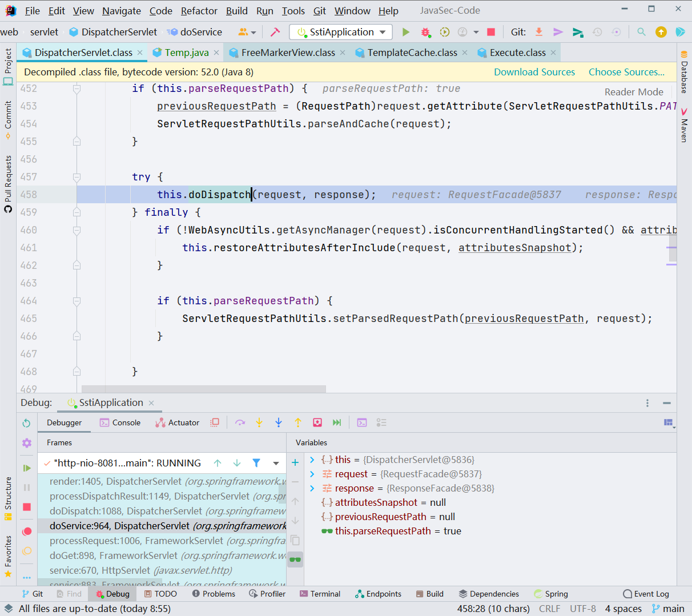
Task: Open the user accounts dropdown in toolbar
Action: (247, 32)
